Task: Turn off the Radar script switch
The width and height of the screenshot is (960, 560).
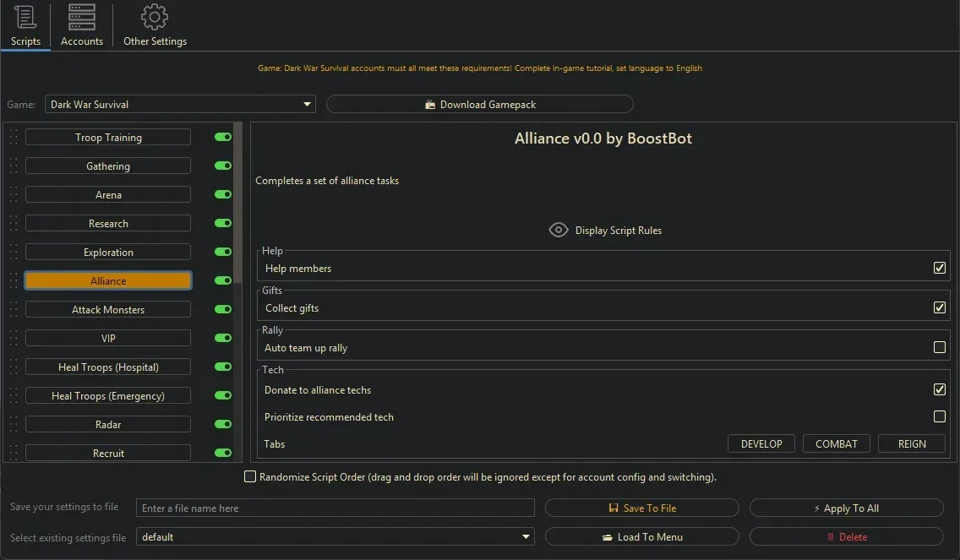Action: 223,425
